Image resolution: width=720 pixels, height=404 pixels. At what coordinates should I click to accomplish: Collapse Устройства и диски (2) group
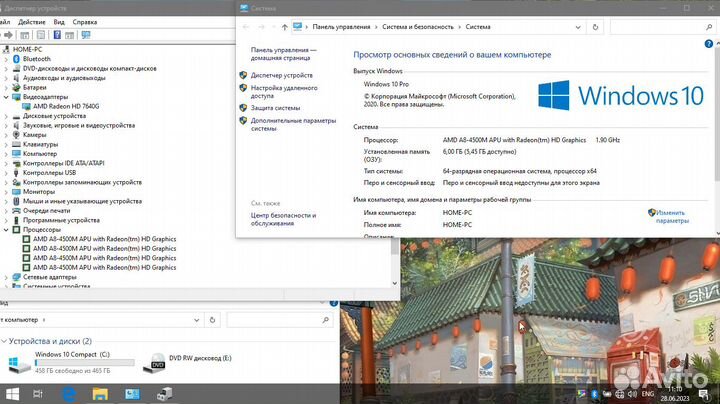4,341
